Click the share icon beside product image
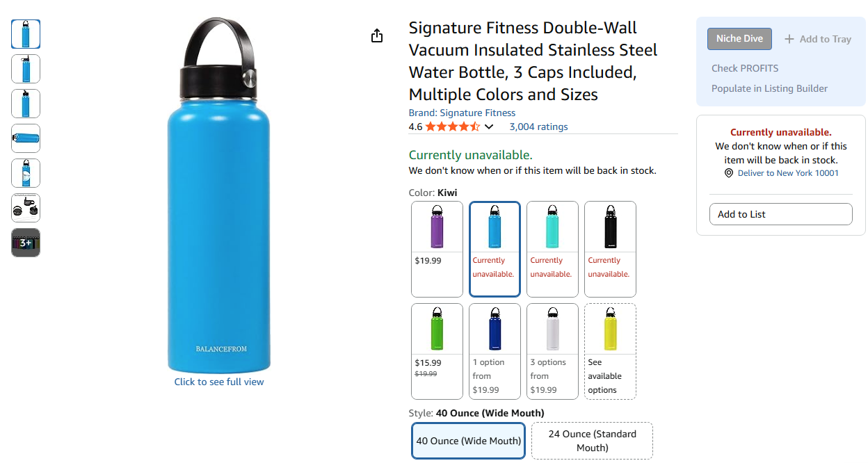Viewport: 868px width, 463px height. coord(377,35)
